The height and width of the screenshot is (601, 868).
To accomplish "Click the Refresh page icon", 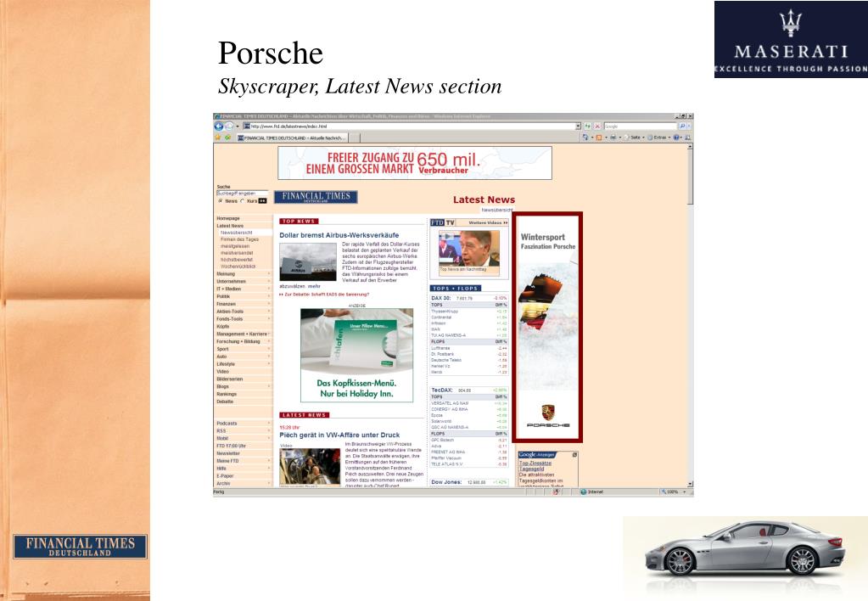I will pos(587,126).
